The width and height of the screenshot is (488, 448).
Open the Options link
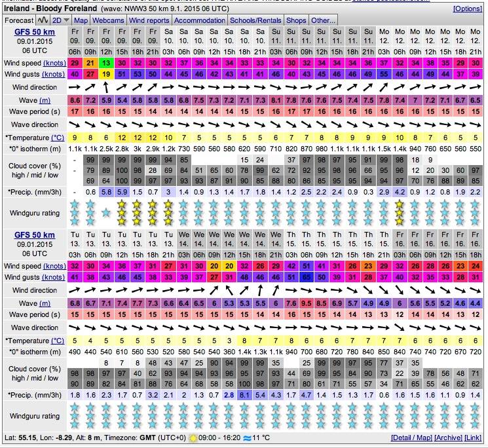467,9
